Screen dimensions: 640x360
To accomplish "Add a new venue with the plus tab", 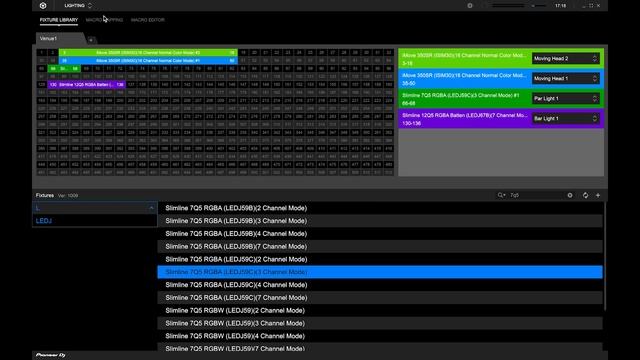I will (x=91, y=40).
